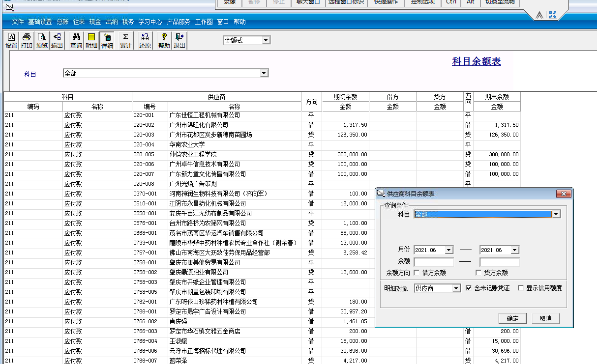The width and height of the screenshot is (597, 364).
Task: Open the end month 2021.06 dropdown
Action: coord(514,250)
